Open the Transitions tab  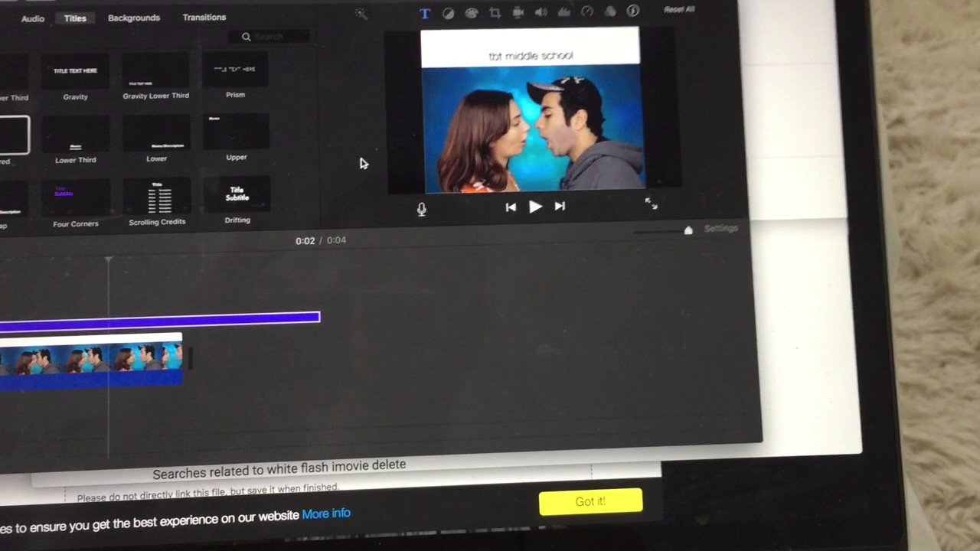tap(204, 17)
